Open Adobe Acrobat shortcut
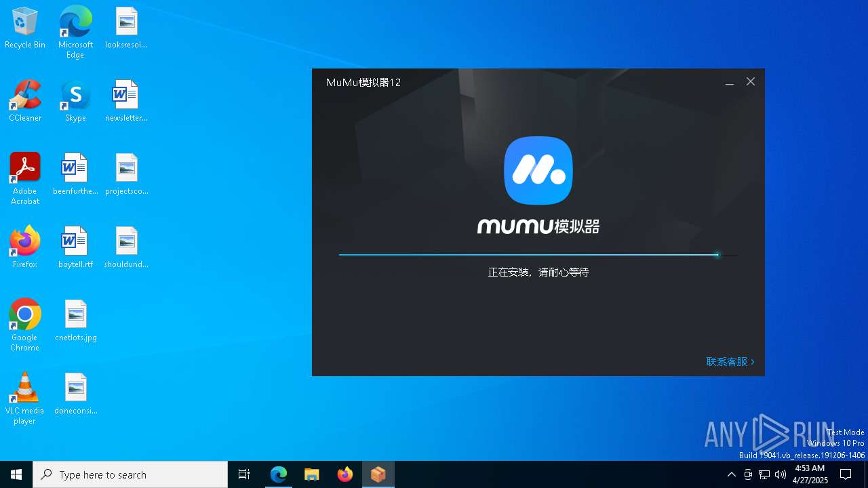 pyautogui.click(x=25, y=179)
